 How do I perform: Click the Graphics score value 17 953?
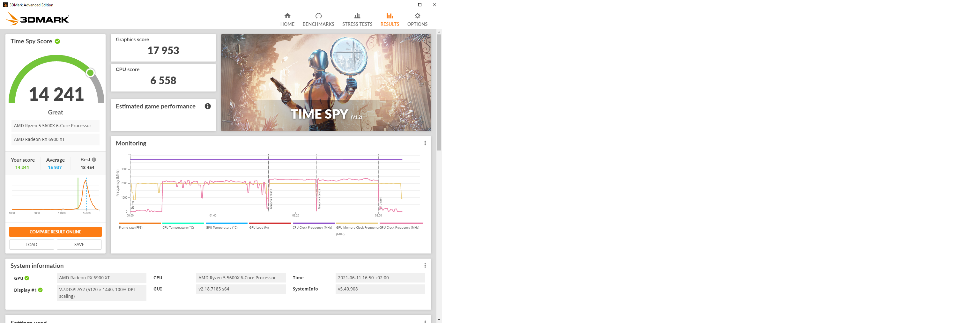163,51
